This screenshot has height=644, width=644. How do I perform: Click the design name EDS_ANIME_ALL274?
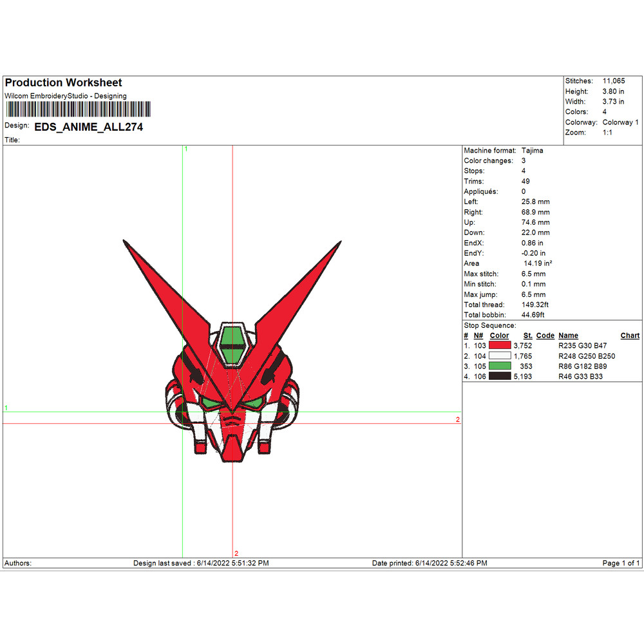[88, 128]
